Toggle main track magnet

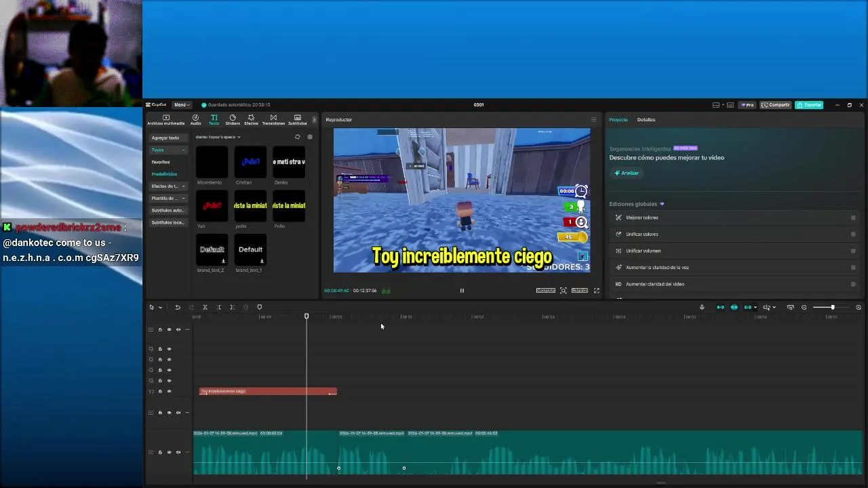click(x=720, y=308)
